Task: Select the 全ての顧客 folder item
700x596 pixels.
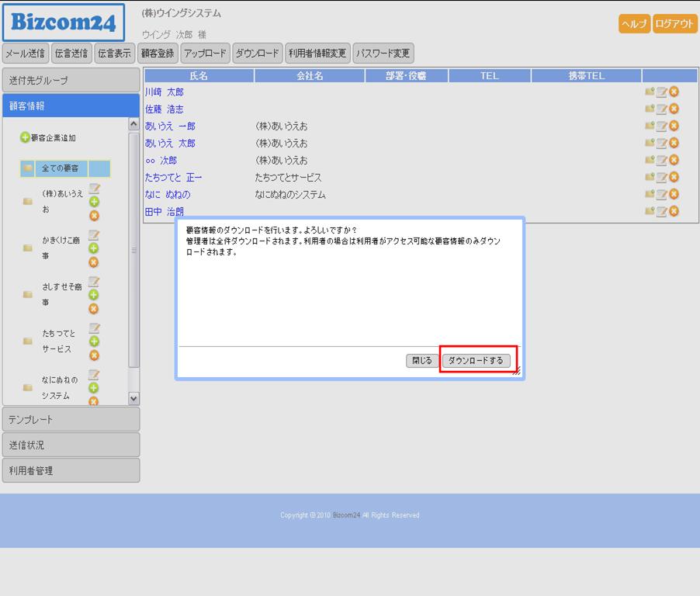Action: point(60,168)
